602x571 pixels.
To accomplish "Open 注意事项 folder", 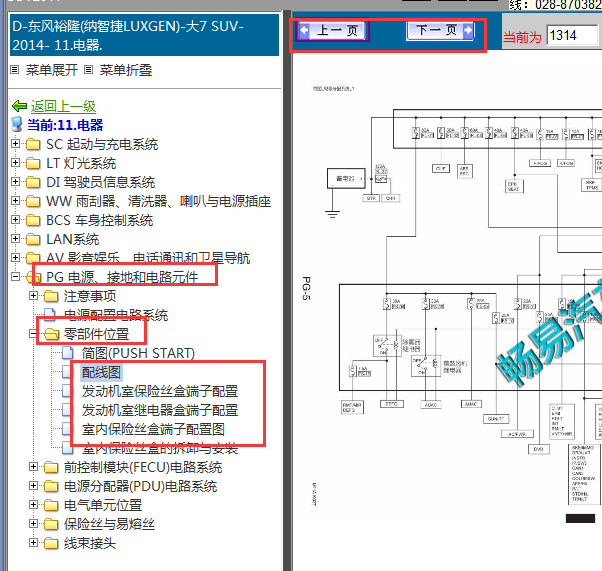I will point(90,296).
